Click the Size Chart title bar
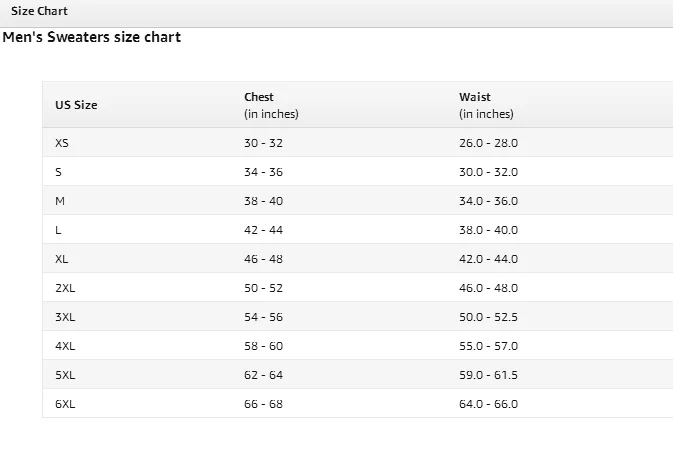This screenshot has height=463, width=673. click(40, 11)
